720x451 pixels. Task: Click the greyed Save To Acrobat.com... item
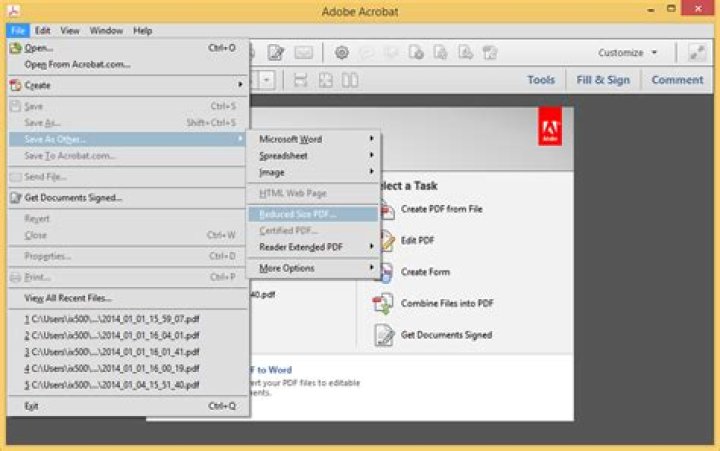click(128, 156)
